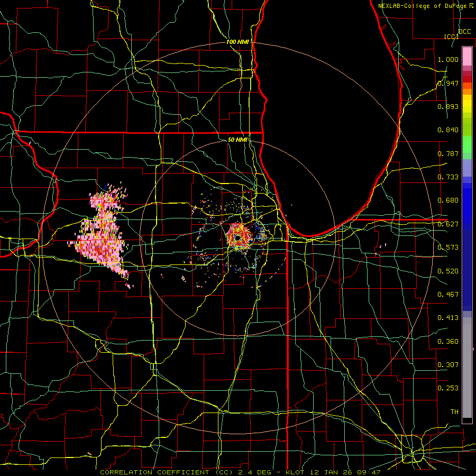This screenshot has width=476, height=476.
Task: Click the 0.413 colorbar value
Action: (448, 318)
